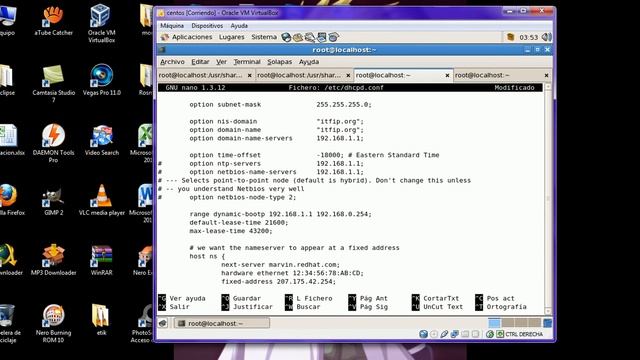Click the 'option subnet-mask' line
The image size is (640, 360).
click(280, 105)
